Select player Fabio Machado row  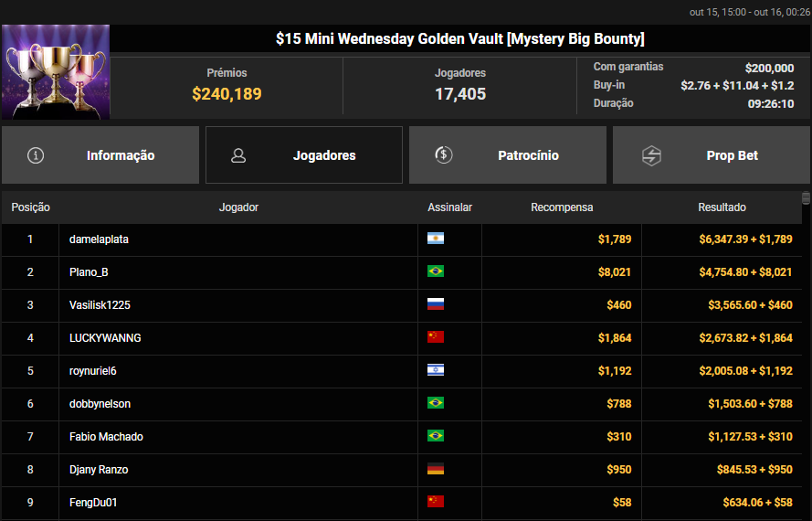106,436
